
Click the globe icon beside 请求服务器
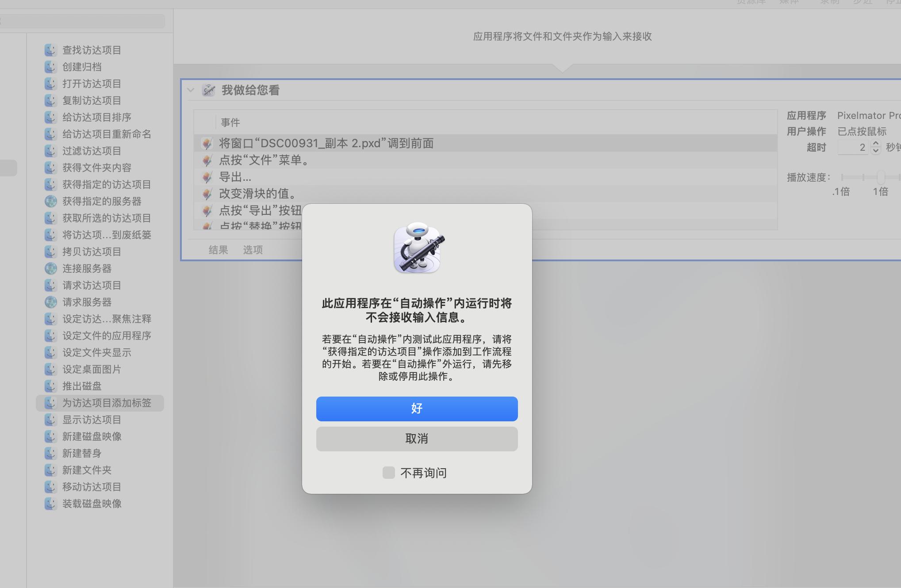click(x=50, y=302)
